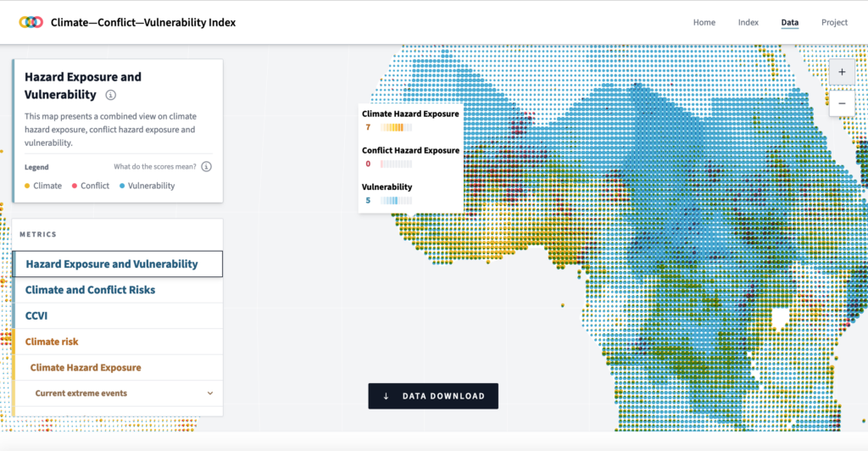This screenshot has height=451, width=868.
Task: Click the Climate Hazard Exposure score bar
Action: [x=396, y=127]
